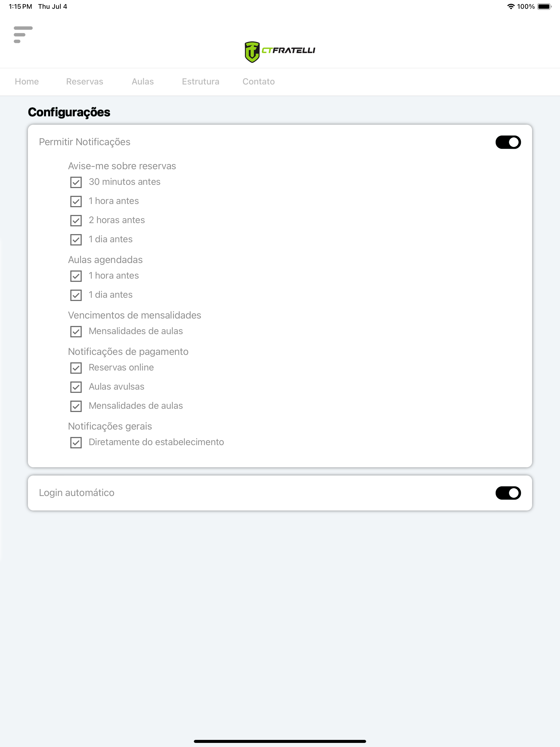Go to the Home tab
Image resolution: width=560 pixels, height=747 pixels.
pyautogui.click(x=27, y=82)
